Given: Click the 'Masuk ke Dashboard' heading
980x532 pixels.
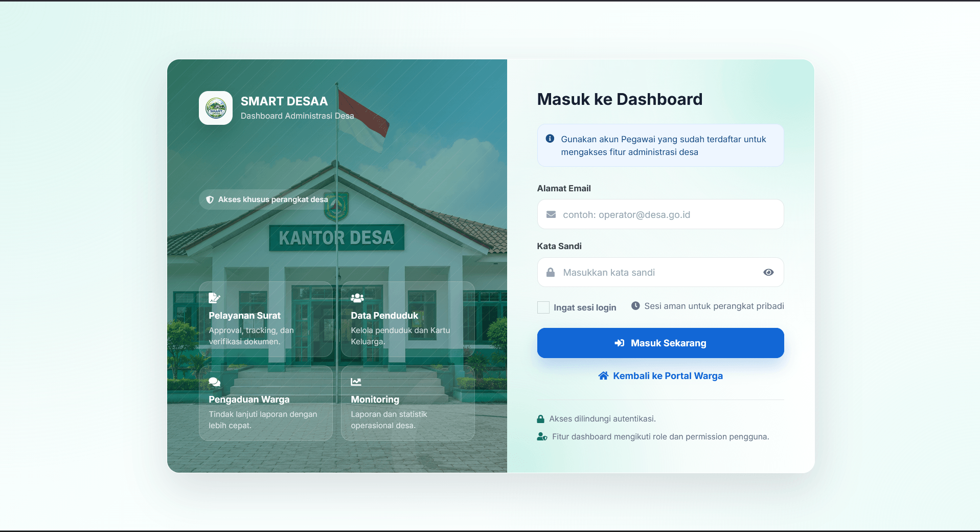Looking at the screenshot, I should [620, 99].
